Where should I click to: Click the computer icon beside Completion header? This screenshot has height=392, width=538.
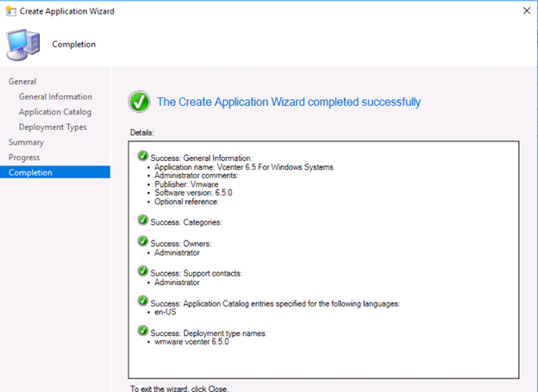(23, 45)
